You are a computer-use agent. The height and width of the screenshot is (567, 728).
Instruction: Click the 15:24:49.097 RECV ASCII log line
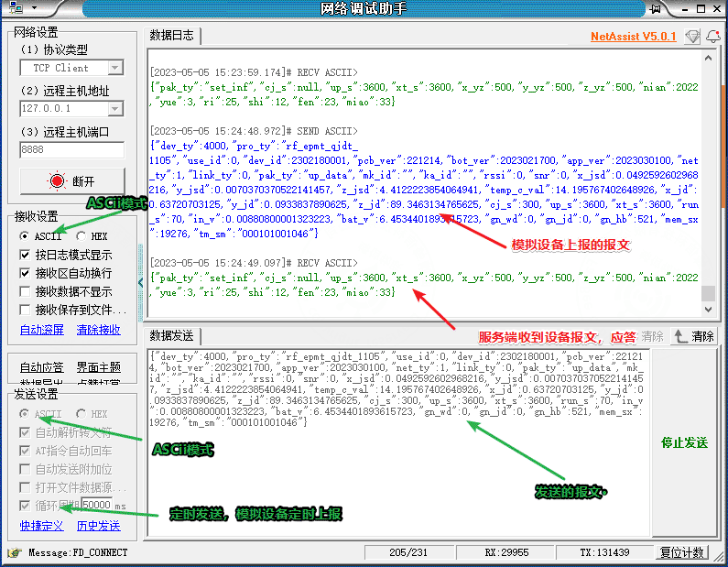(254, 263)
